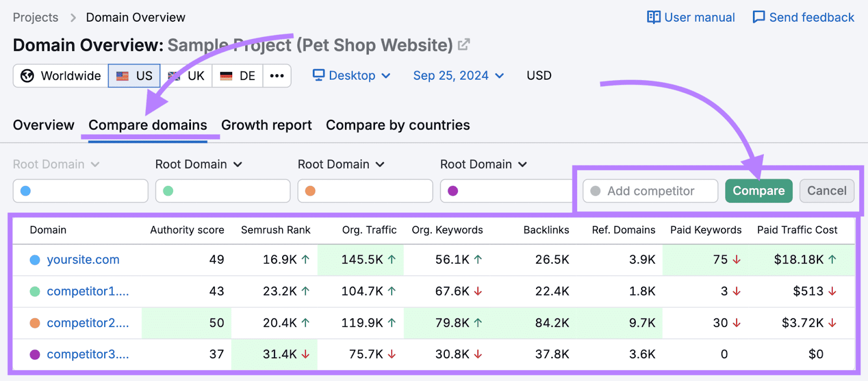This screenshot has width=868, height=381.
Task: Switch to the Growth report tab
Action: click(266, 125)
